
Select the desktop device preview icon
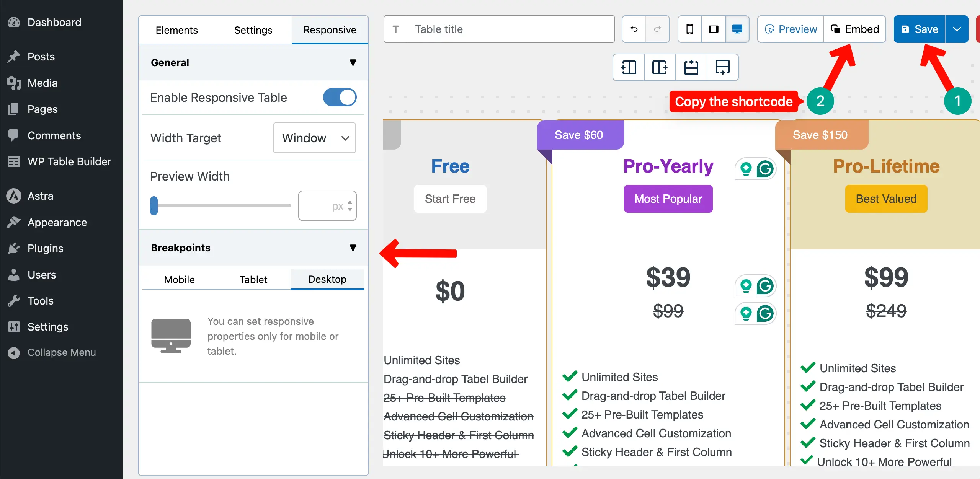[x=737, y=29]
